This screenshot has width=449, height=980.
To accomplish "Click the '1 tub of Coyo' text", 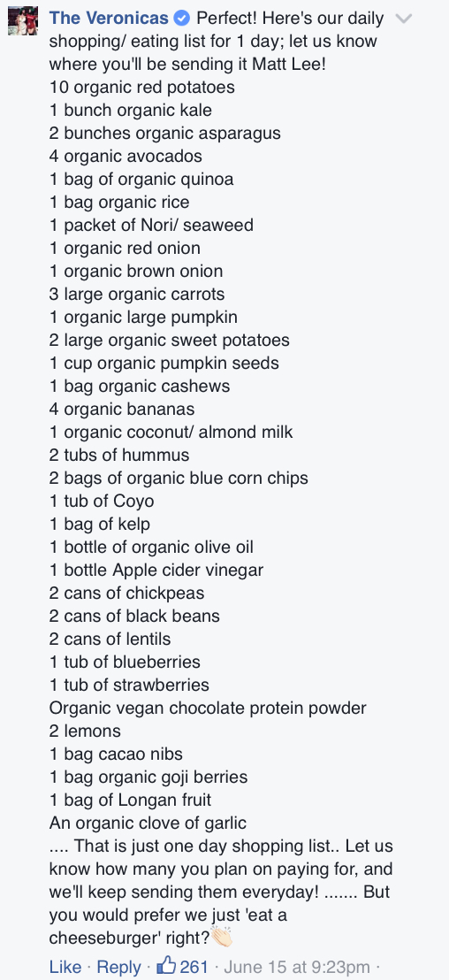I will [x=102, y=501].
